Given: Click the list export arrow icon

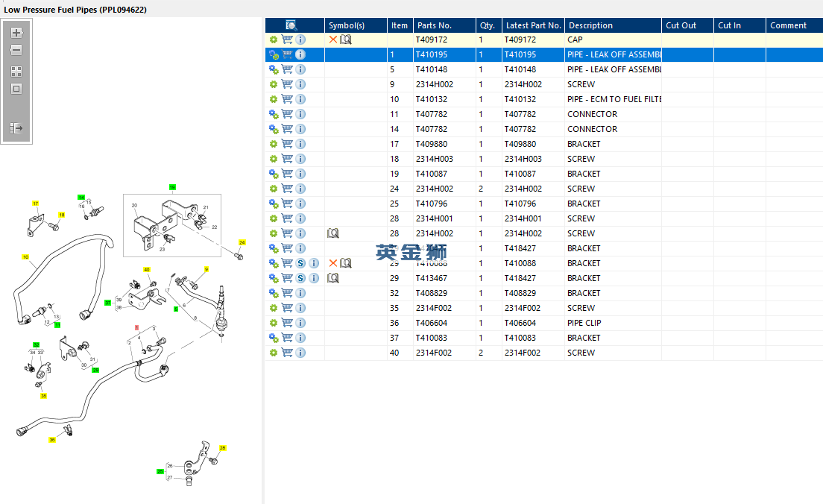Looking at the screenshot, I should pyautogui.click(x=16, y=128).
